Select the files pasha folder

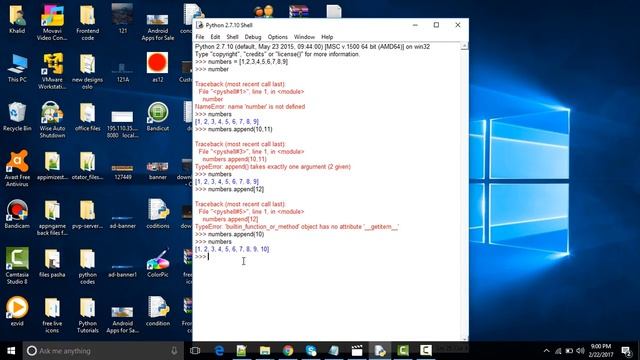click(52, 263)
